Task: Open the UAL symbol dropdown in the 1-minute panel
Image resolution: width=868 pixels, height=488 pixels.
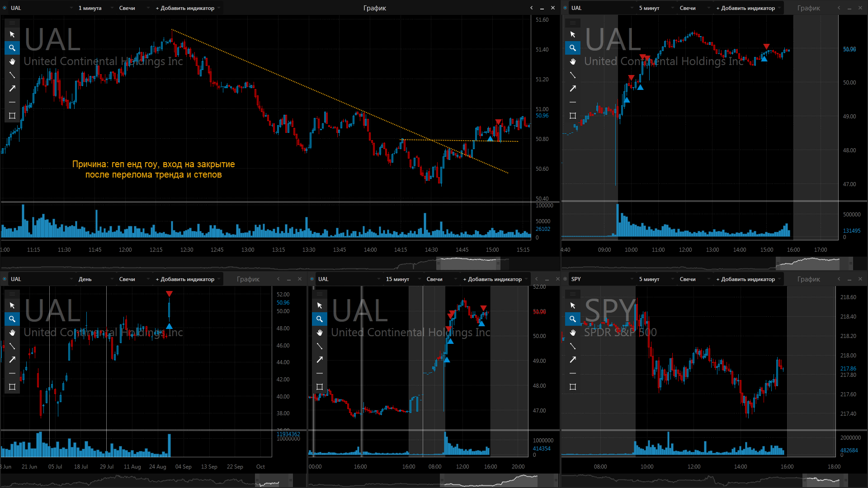Action: click(42, 8)
